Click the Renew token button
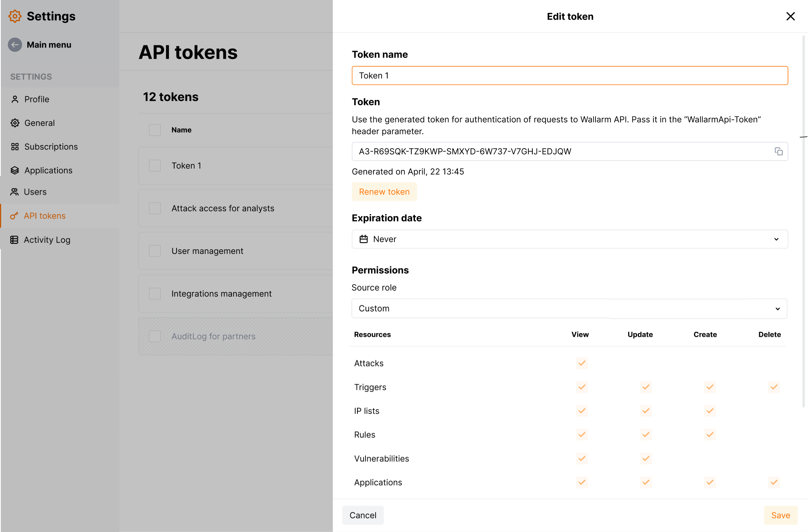 coord(384,192)
